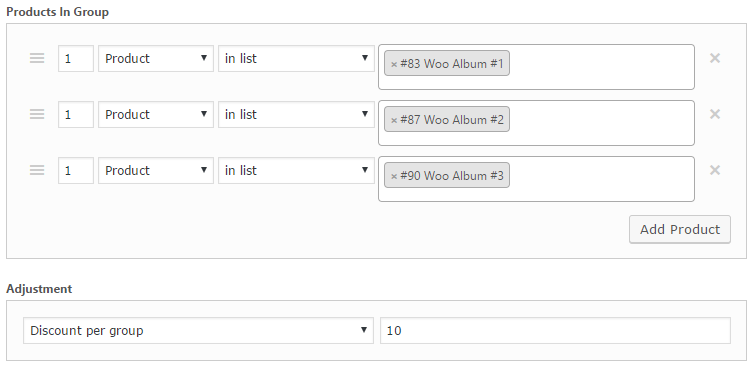Remove the Woo Album #3 row using the X icon

(x=715, y=170)
